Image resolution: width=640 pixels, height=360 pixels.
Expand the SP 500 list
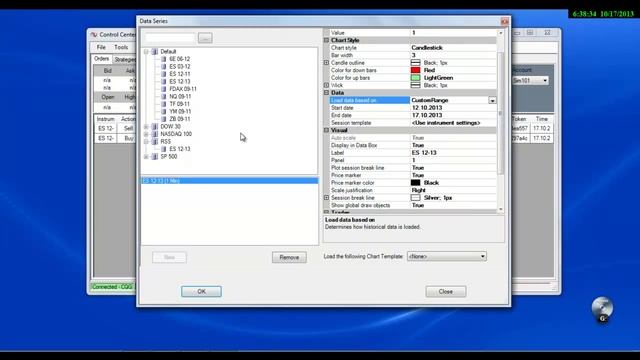coord(146,156)
